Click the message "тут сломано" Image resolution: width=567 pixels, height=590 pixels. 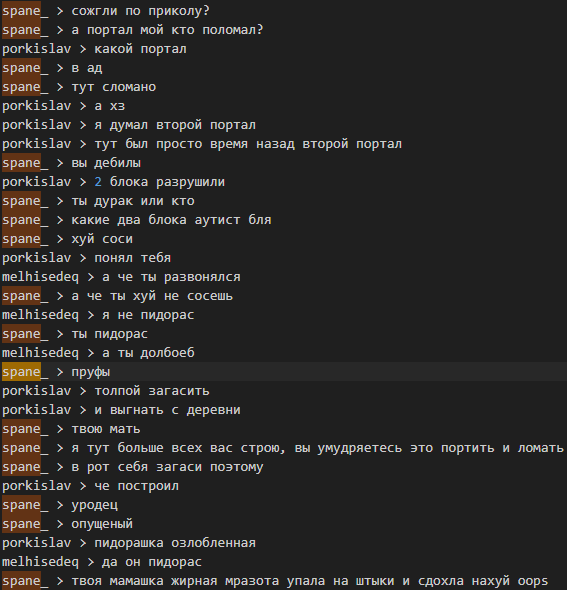point(113,87)
